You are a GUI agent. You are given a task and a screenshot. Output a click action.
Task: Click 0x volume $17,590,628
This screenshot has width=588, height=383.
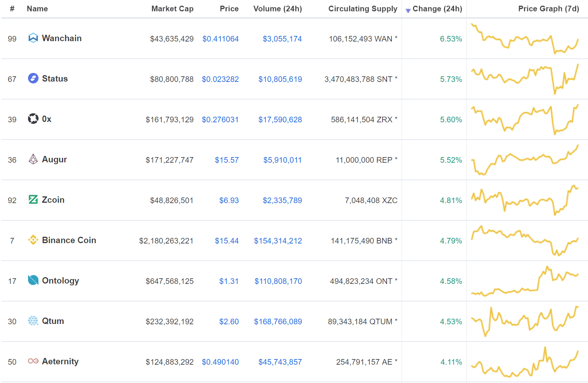[x=280, y=120]
